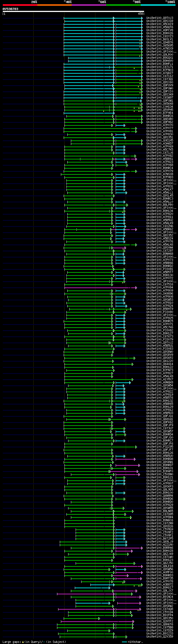Image resolution: width=178 pixels, height=644 pixels.
Task: Click the UniRef100_A7PDR4 label
Action: [x=160, y=517]
